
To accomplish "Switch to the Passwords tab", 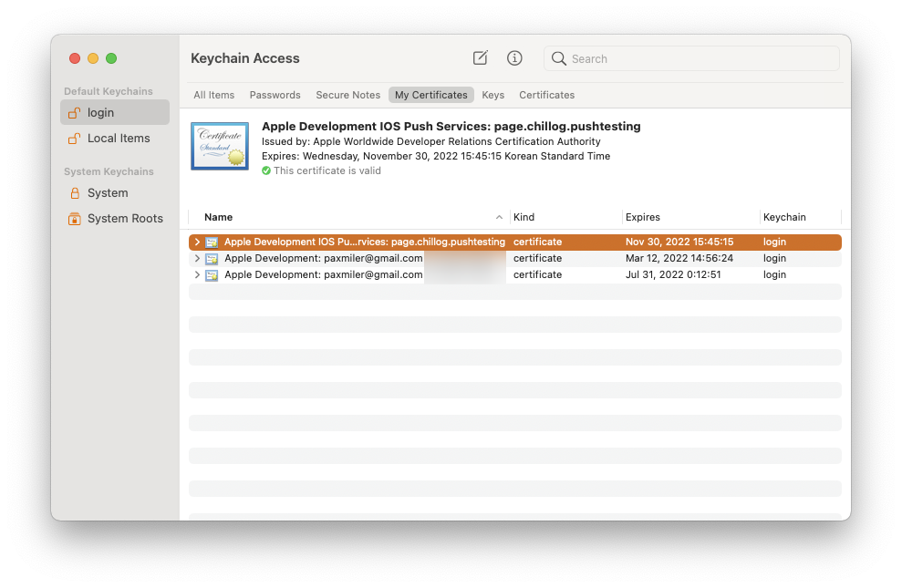I will coord(275,95).
